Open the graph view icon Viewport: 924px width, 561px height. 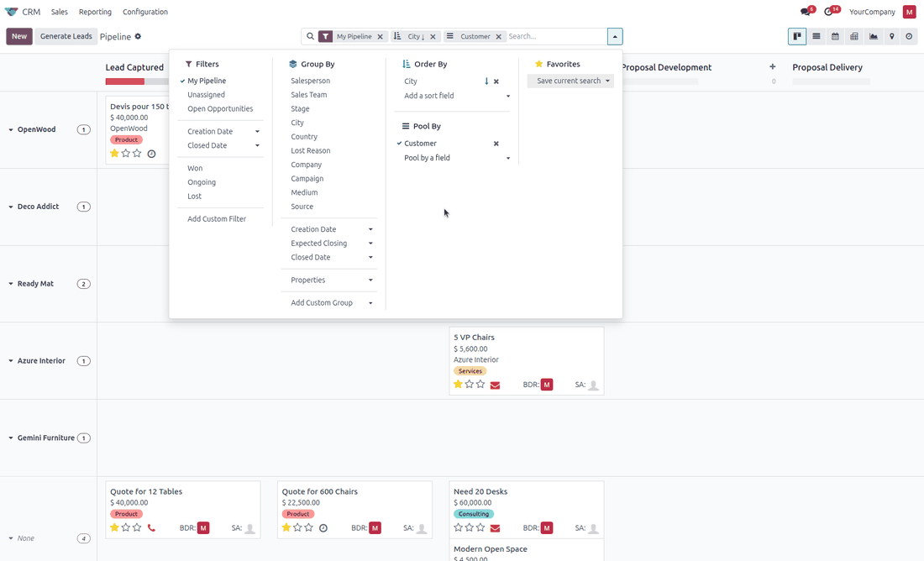tap(874, 37)
